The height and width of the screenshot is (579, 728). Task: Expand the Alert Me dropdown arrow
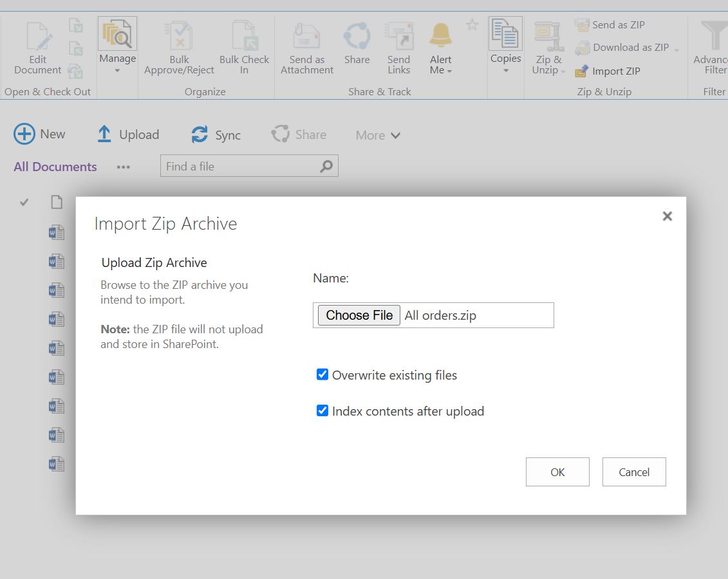(x=449, y=71)
